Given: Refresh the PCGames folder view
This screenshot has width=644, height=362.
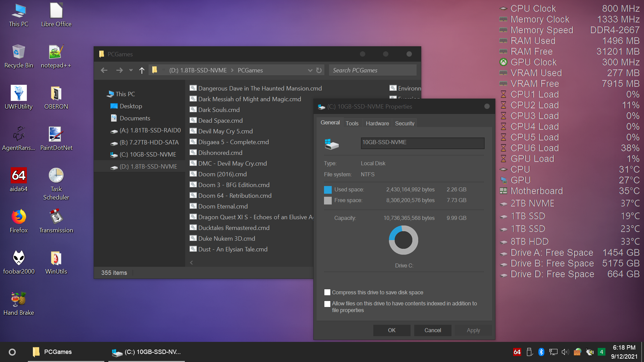Looking at the screenshot, I should [319, 70].
